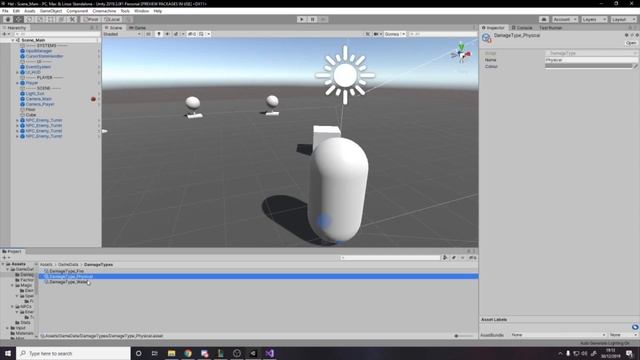Select the Scale tool in the toolbar
640x360 pixels.
pyautogui.click(x=40, y=19)
